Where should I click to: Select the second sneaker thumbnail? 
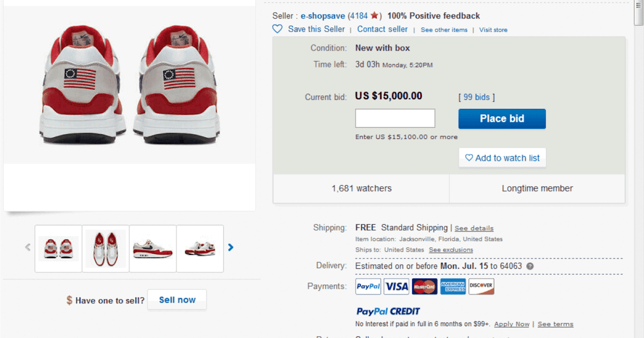[105, 248]
